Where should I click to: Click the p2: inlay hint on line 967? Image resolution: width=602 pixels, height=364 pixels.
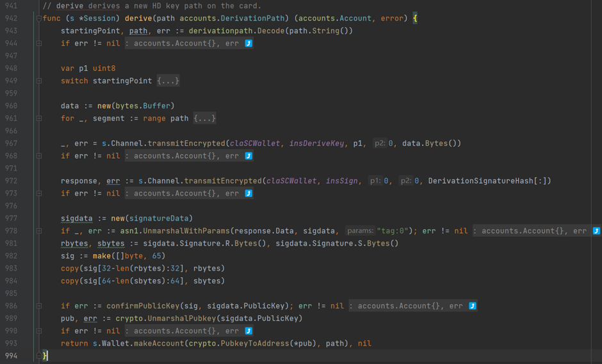click(380, 143)
